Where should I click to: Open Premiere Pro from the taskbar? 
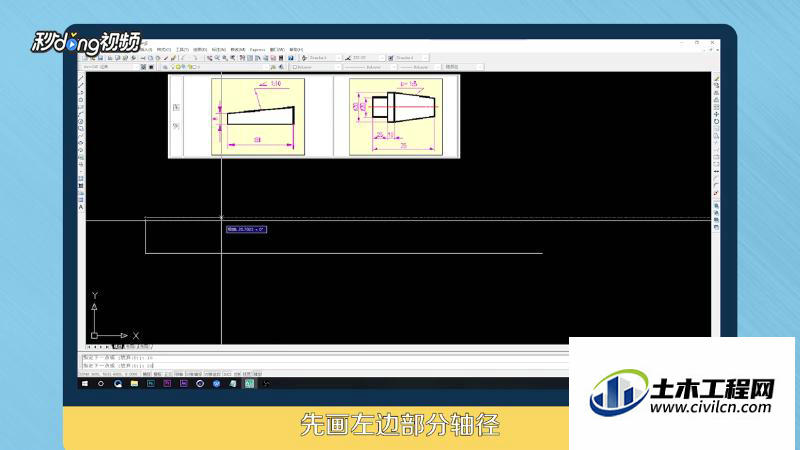[167, 383]
